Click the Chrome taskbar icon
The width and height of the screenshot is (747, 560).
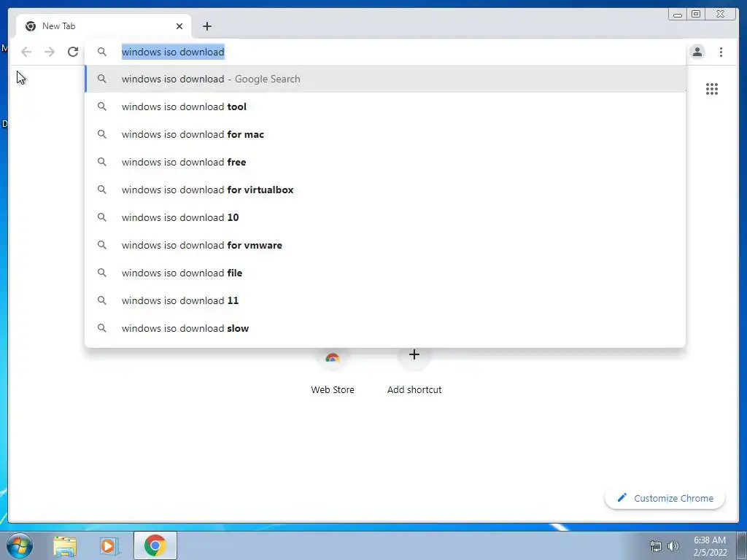tap(155, 545)
